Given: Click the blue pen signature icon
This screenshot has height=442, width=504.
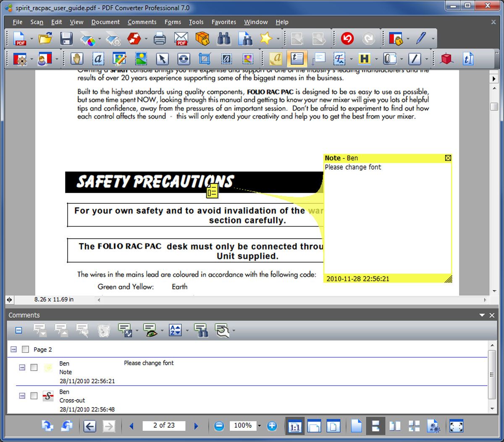Looking at the screenshot, I should point(421,39).
